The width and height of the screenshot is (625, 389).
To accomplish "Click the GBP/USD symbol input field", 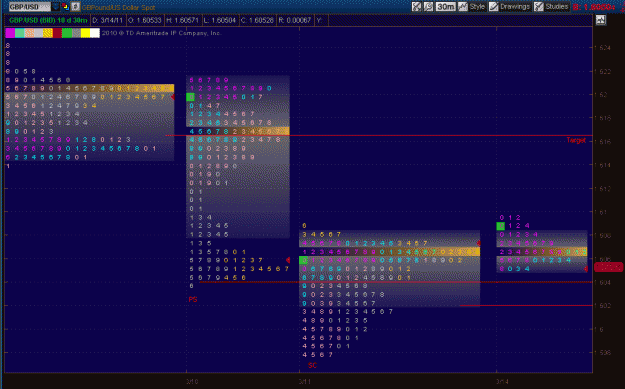I will pos(29,7).
